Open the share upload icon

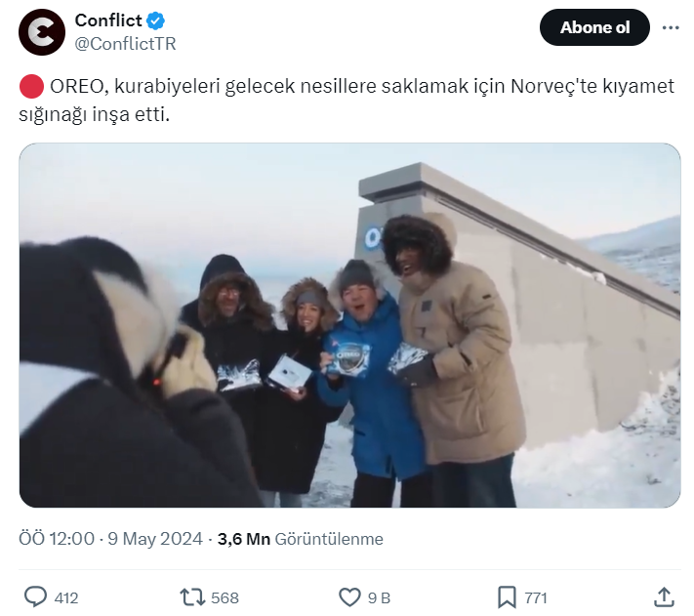point(664,596)
